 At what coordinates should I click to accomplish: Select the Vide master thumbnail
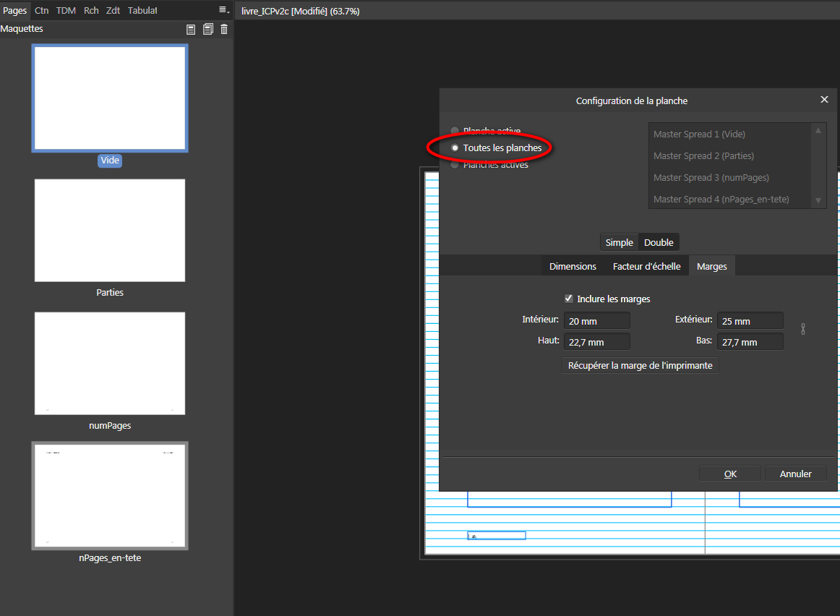(x=110, y=98)
